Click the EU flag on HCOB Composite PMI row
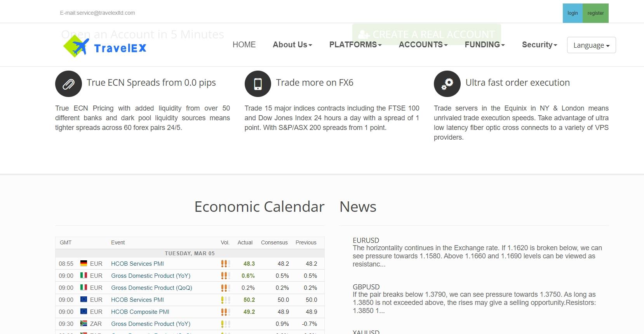644x334 pixels. pos(84,312)
